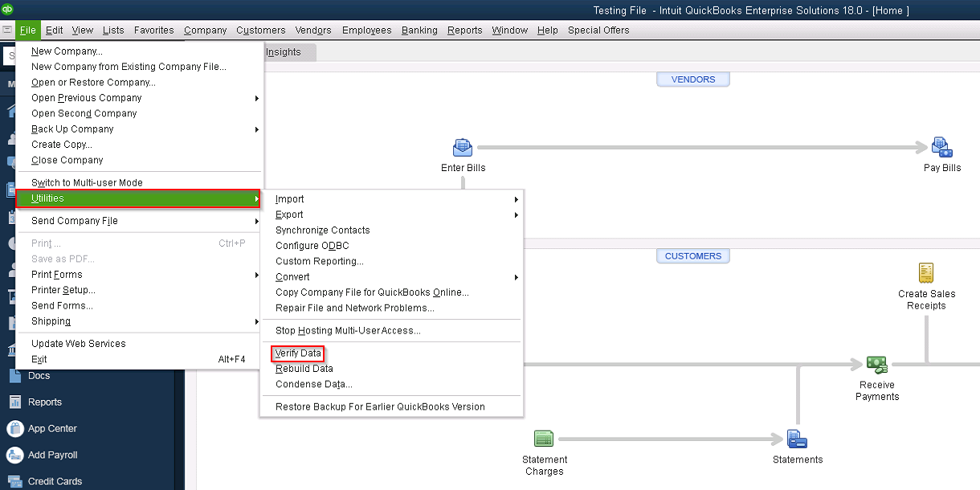The image size is (980, 490).
Task: Switch to the Insights tab
Action: tap(284, 52)
